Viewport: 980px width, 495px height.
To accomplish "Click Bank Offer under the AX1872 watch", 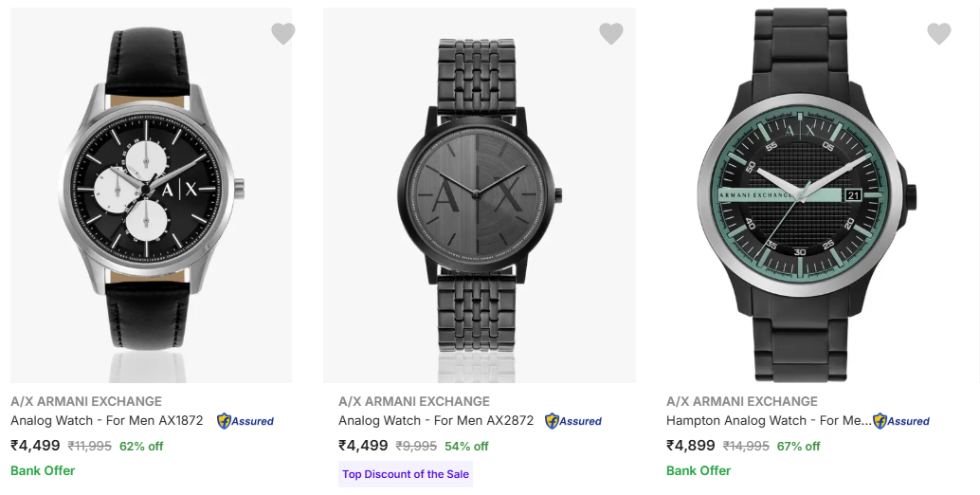I will coord(43,470).
